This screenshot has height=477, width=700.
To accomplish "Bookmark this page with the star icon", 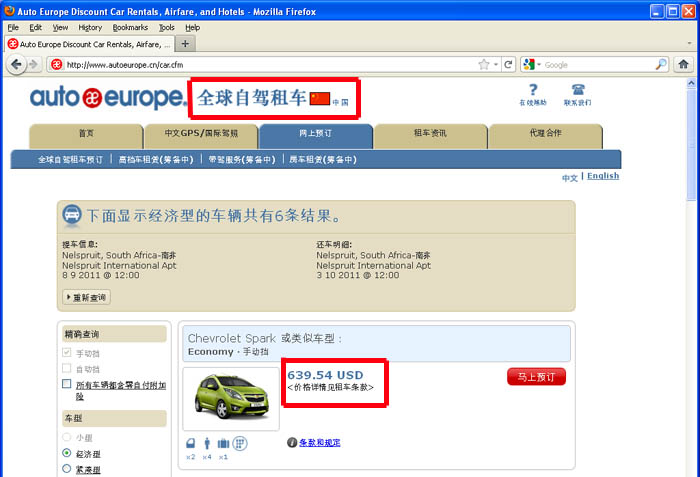I will [483, 65].
